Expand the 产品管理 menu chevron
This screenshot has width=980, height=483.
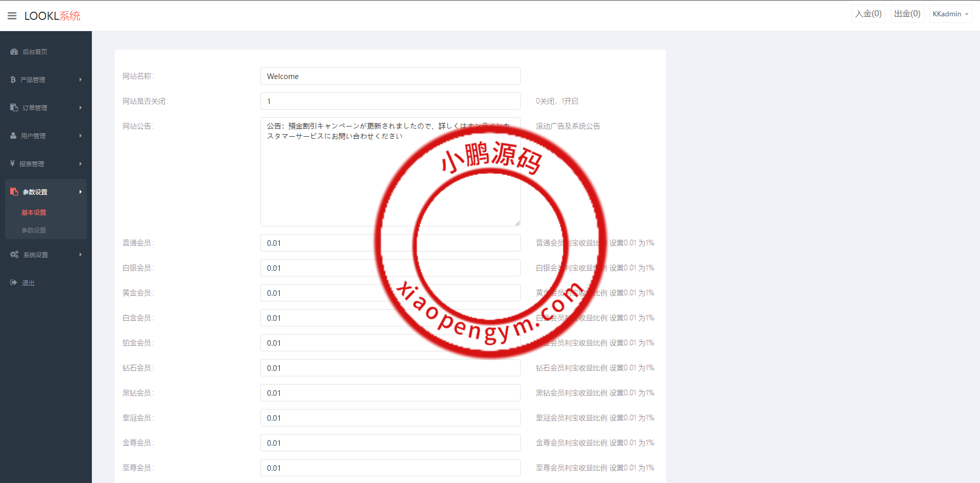click(x=80, y=80)
